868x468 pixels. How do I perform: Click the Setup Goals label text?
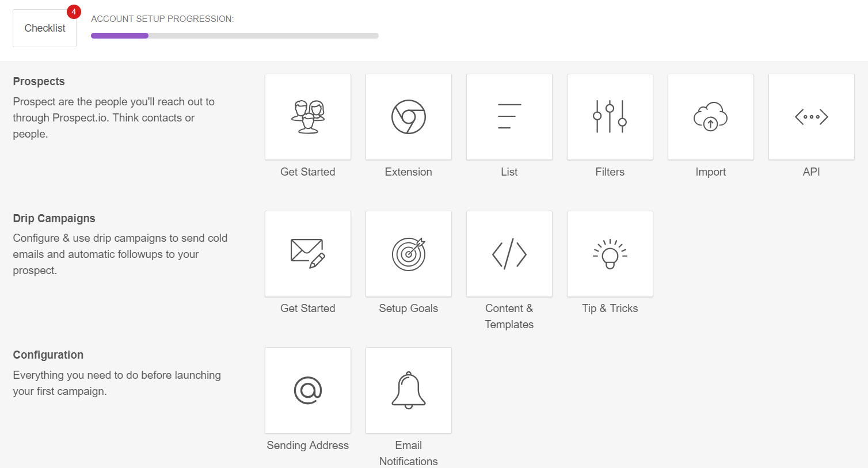tap(409, 309)
